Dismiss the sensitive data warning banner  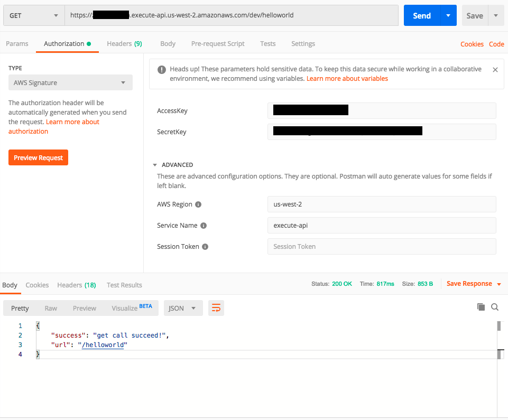click(x=495, y=69)
